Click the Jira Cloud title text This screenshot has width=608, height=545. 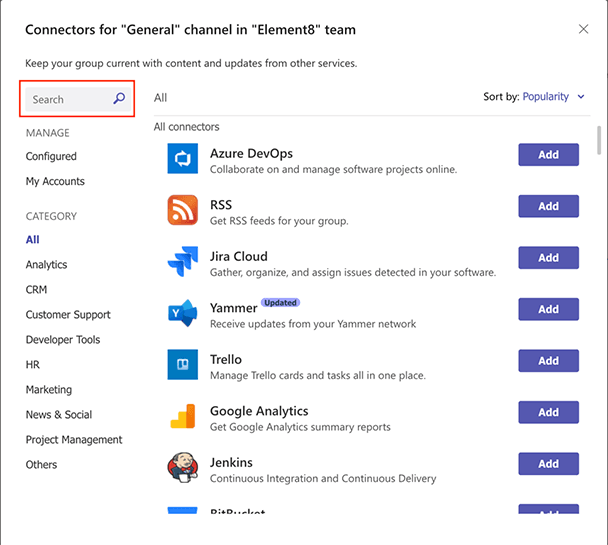pos(239,257)
